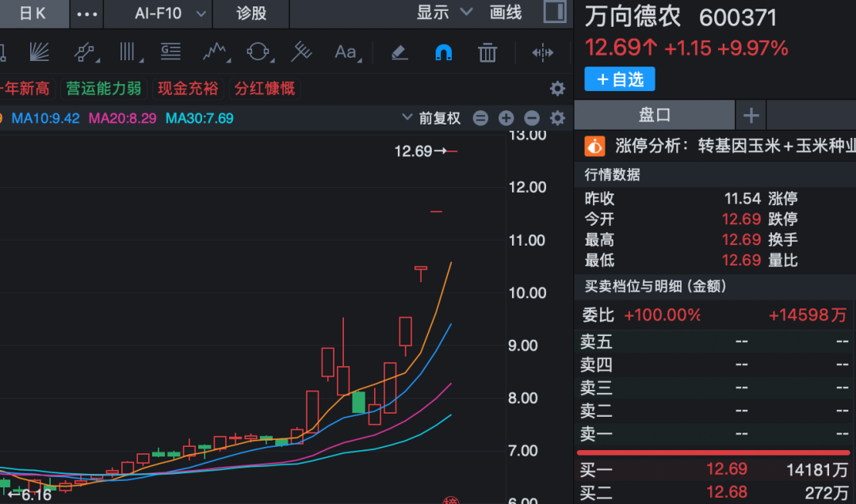The image size is (856, 504).
Task: Open the three-dots more periods menu
Action: click(87, 13)
